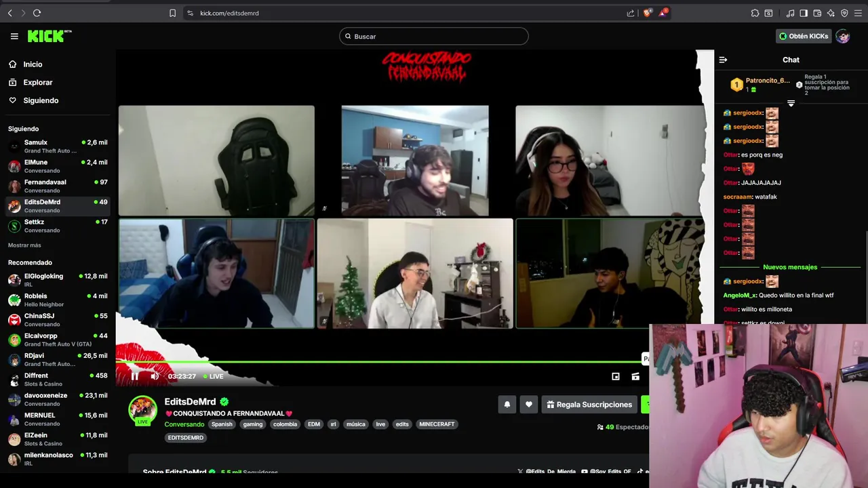The image size is (868, 488).
Task: Turn on notifications bell for EditsDeMrd
Action: click(x=507, y=405)
